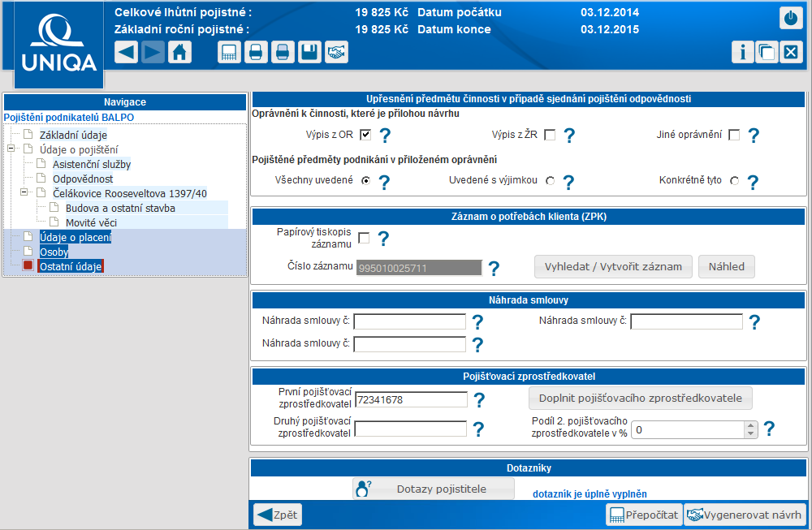Check the Výpis z ŽR checkbox
The width and height of the screenshot is (812, 530).
[550, 135]
